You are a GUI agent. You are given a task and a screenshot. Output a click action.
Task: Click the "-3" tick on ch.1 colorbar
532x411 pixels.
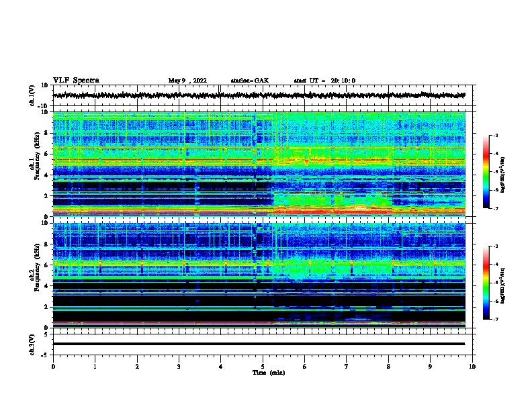(x=495, y=136)
